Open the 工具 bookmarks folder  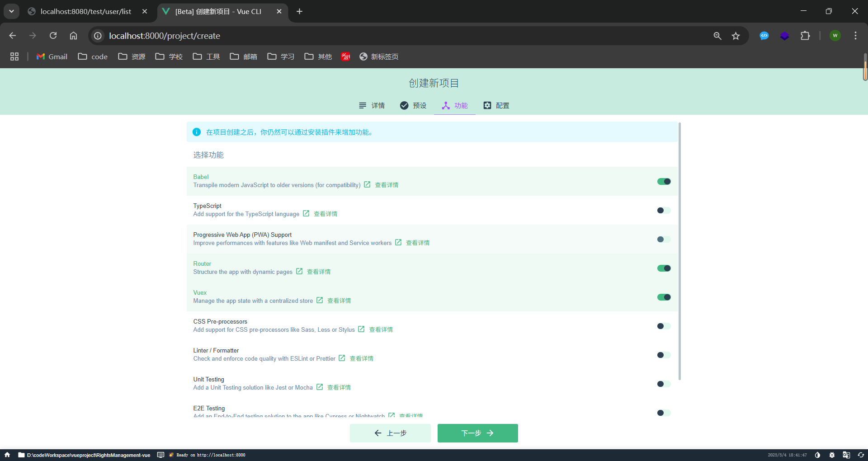click(x=206, y=56)
